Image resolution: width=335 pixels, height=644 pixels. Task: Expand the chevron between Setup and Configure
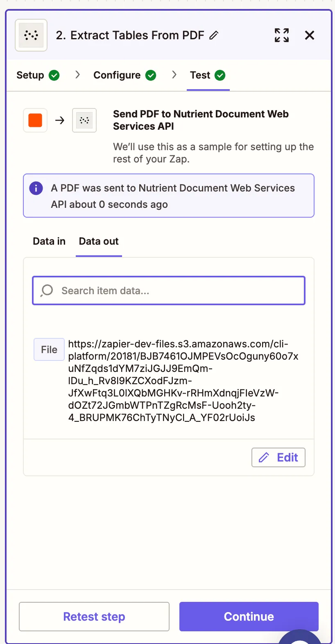coord(77,75)
